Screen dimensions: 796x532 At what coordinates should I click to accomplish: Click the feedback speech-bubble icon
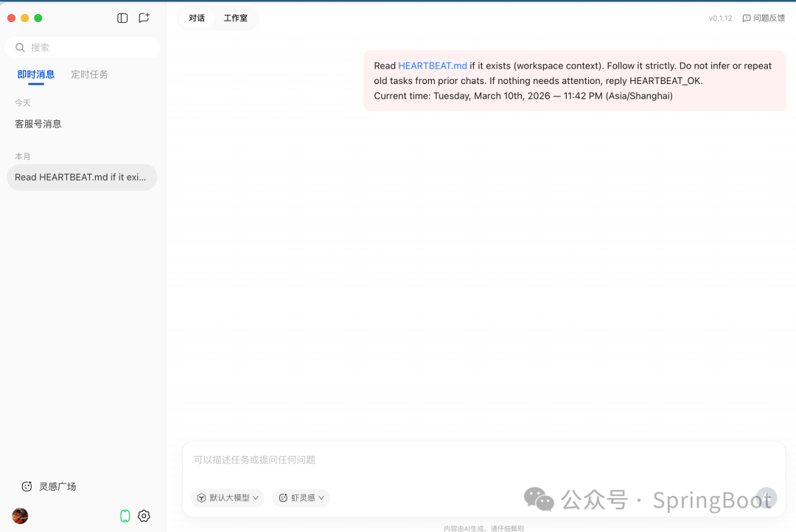pyautogui.click(x=746, y=18)
